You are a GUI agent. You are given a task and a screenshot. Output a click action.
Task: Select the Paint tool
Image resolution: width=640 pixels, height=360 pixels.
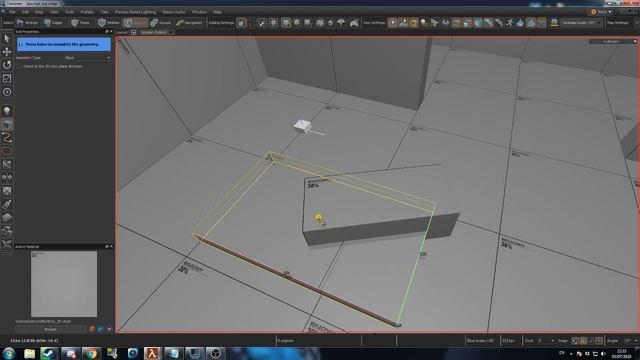point(7,204)
